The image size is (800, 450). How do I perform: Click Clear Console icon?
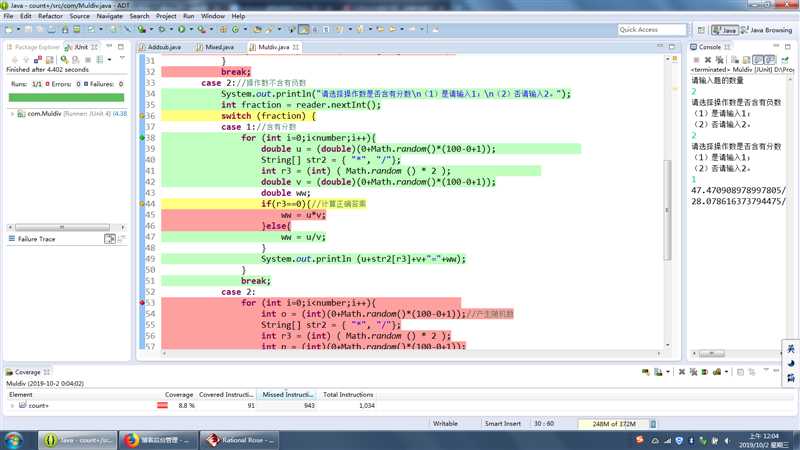coord(735,60)
